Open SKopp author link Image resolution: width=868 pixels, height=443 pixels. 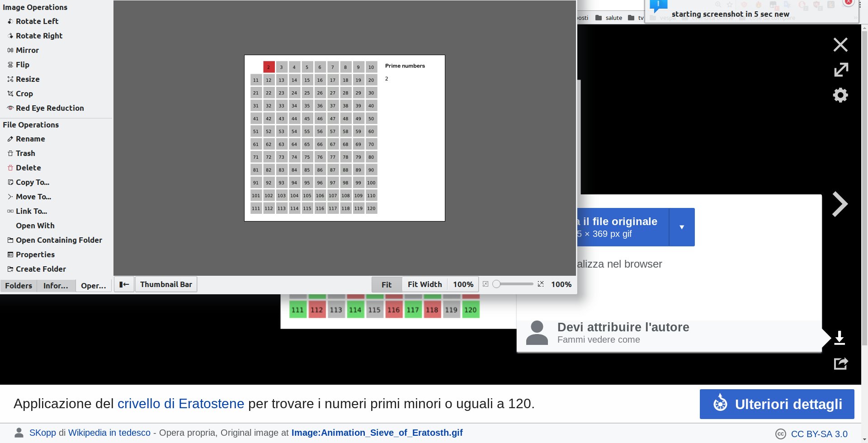tap(42, 433)
